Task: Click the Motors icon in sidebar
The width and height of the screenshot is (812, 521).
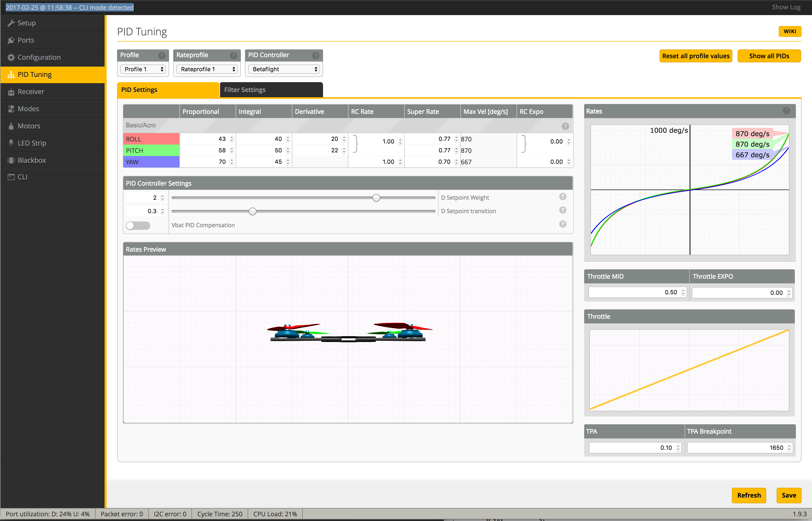Action: (11, 126)
